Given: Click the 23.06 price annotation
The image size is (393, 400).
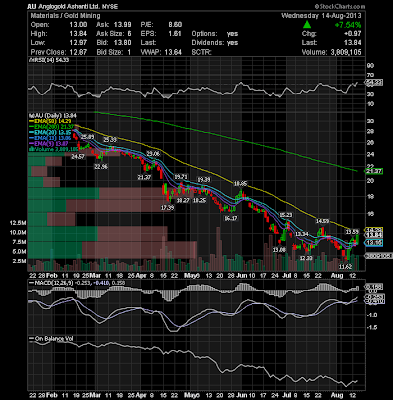Looking at the screenshot, I should [x=153, y=154].
